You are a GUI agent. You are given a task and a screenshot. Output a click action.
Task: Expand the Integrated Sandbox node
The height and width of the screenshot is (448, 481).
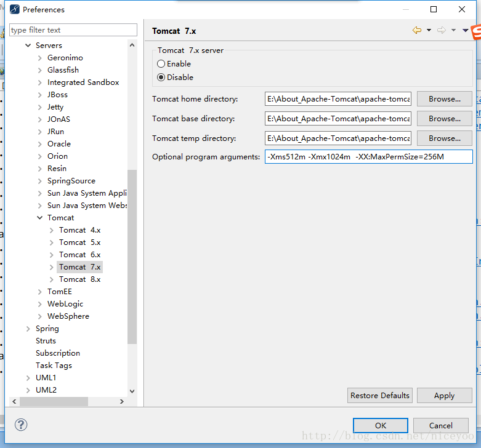click(39, 82)
